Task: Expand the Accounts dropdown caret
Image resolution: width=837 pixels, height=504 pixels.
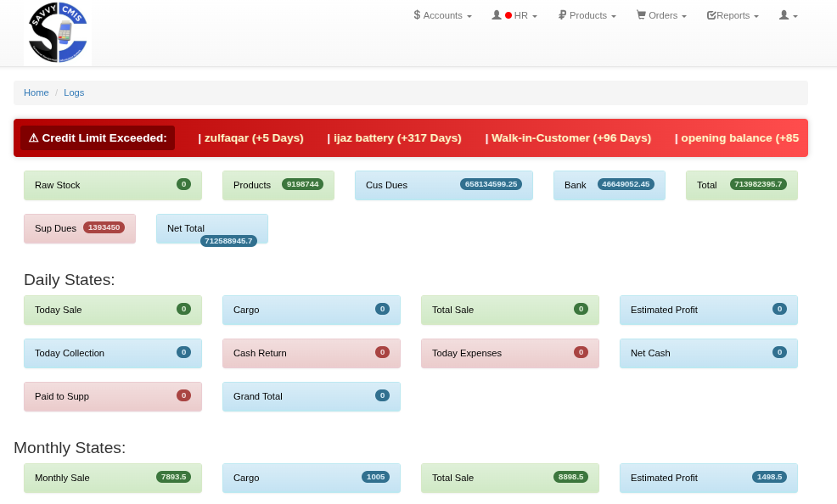Action: tap(469, 16)
